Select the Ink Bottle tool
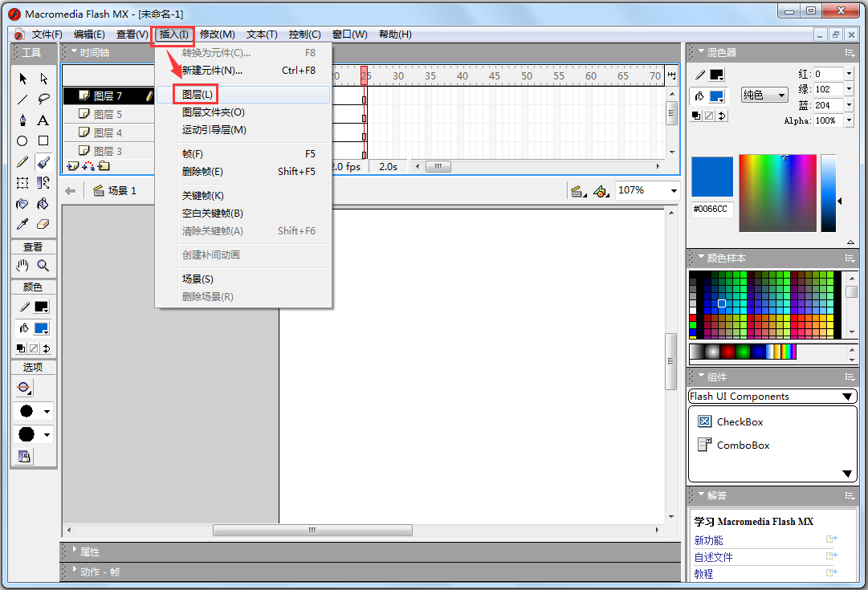Image resolution: width=868 pixels, height=590 pixels. click(x=22, y=204)
